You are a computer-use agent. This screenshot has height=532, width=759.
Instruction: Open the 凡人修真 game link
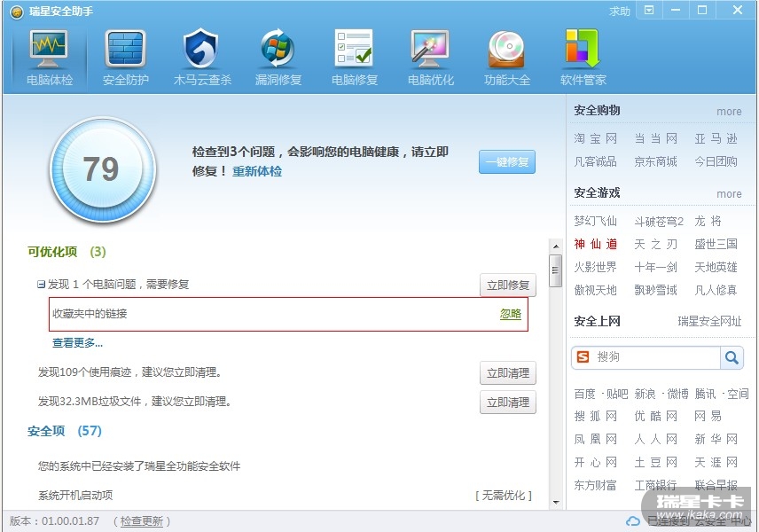click(x=716, y=291)
